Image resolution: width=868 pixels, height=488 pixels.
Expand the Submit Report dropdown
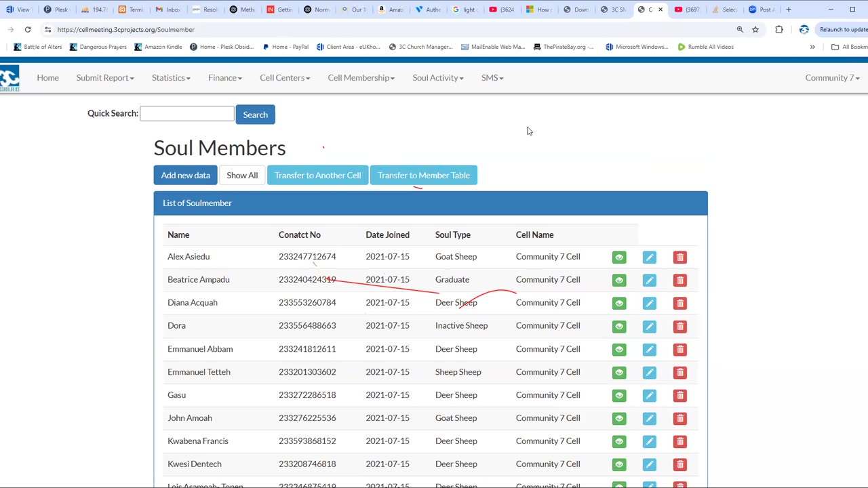click(104, 78)
